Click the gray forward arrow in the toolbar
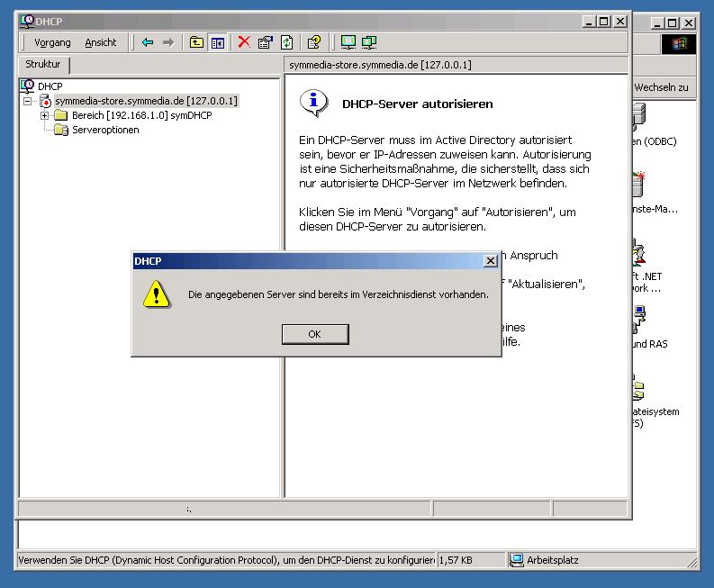This screenshot has height=588, width=714. (x=168, y=42)
